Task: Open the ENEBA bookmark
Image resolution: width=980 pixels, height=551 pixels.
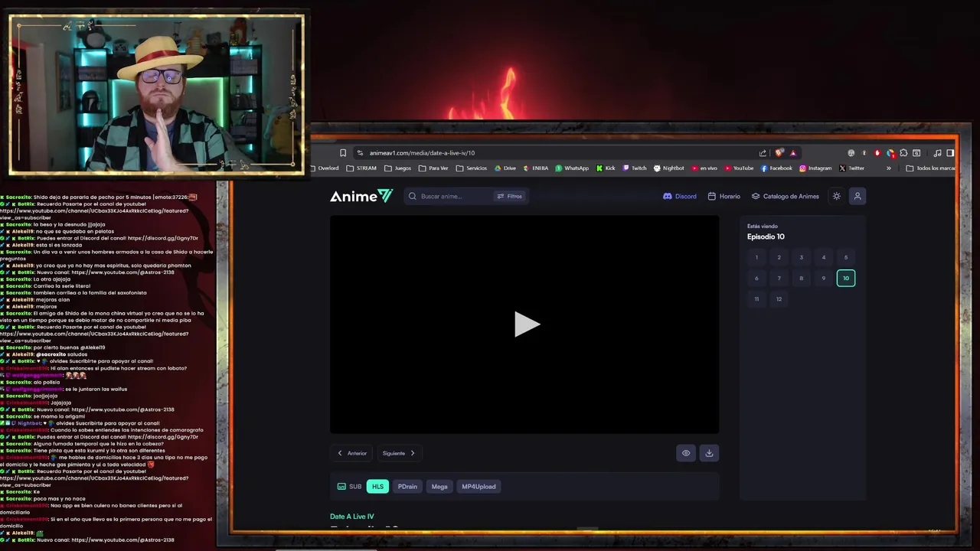Action: click(536, 168)
